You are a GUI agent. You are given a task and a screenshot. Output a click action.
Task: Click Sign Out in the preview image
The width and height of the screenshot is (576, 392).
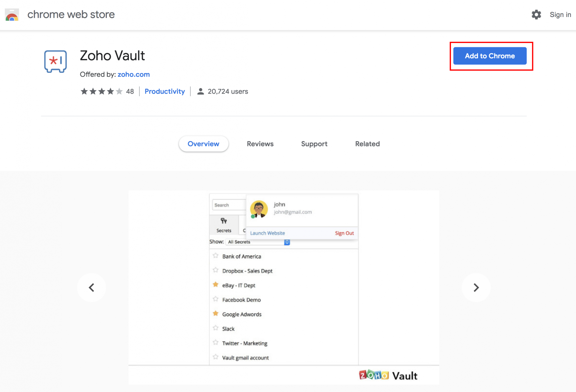pos(344,233)
